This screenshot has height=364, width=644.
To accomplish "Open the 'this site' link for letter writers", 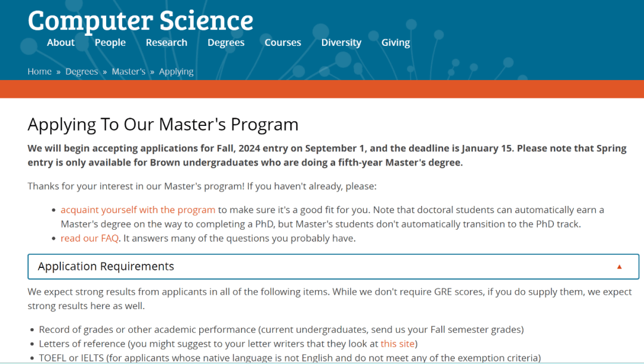I will (x=398, y=344).
